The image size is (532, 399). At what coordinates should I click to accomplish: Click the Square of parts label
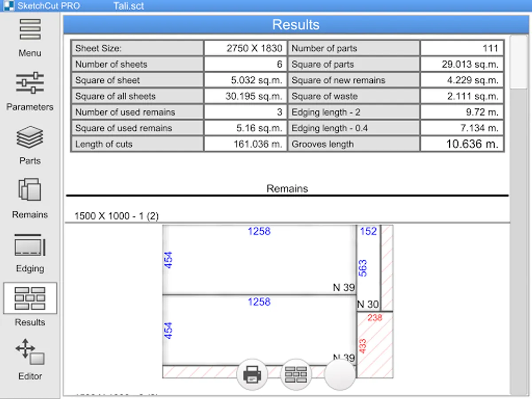click(323, 64)
